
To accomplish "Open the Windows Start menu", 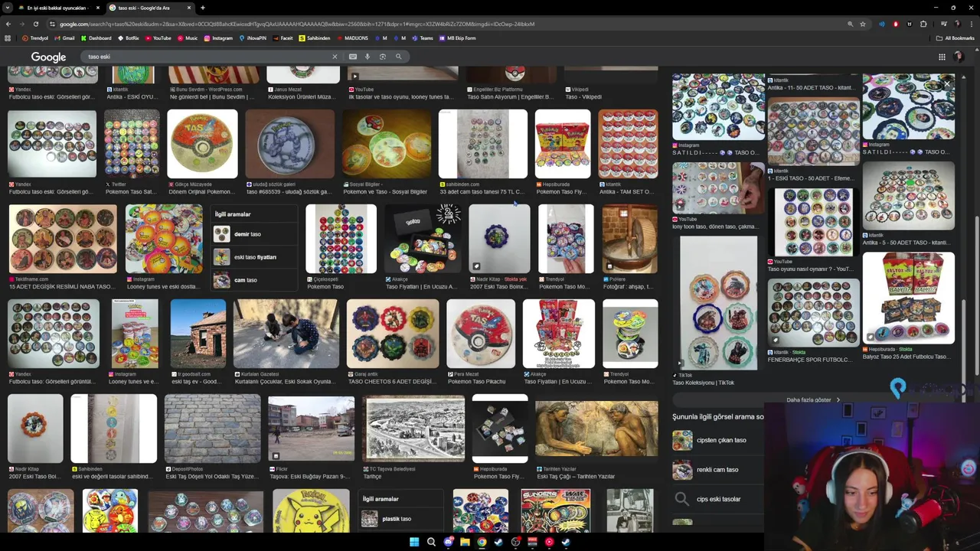I will tap(414, 542).
